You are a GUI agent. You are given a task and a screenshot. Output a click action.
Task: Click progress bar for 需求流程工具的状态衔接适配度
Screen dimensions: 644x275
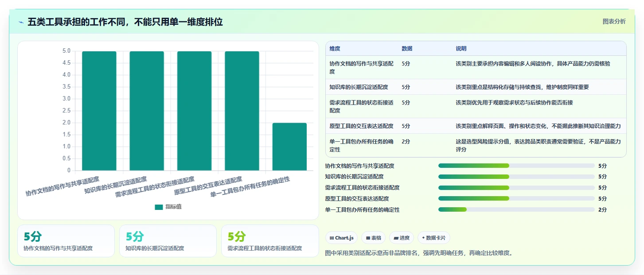pyautogui.click(x=516, y=188)
